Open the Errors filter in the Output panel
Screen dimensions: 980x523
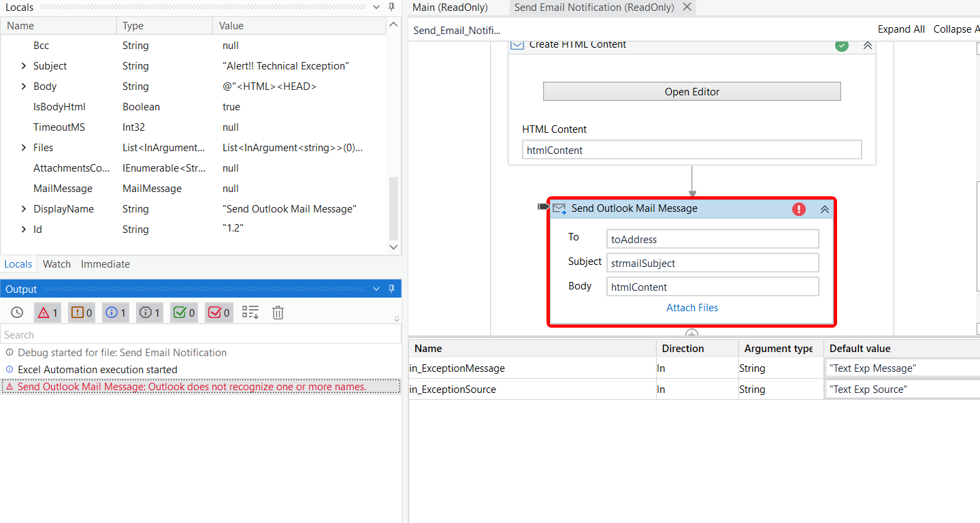(47, 312)
